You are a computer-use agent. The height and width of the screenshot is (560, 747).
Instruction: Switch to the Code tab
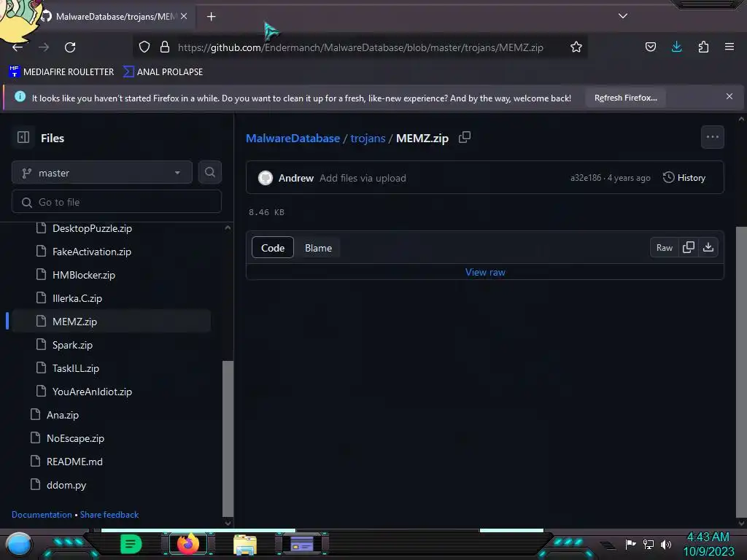coord(273,248)
